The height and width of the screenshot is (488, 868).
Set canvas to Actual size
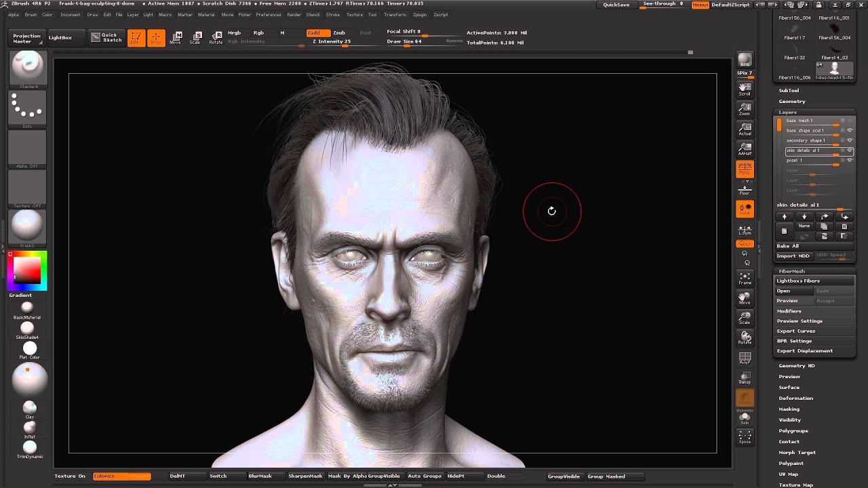tap(745, 129)
